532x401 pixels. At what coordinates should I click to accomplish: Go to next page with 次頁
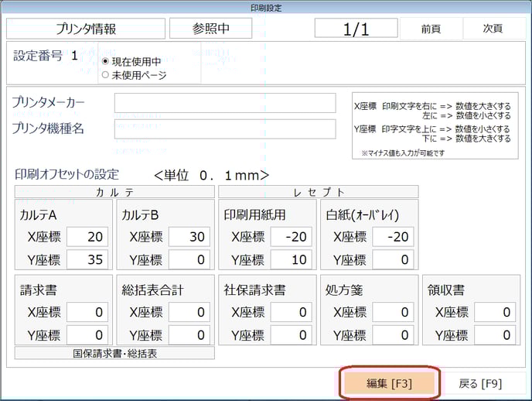pos(493,29)
